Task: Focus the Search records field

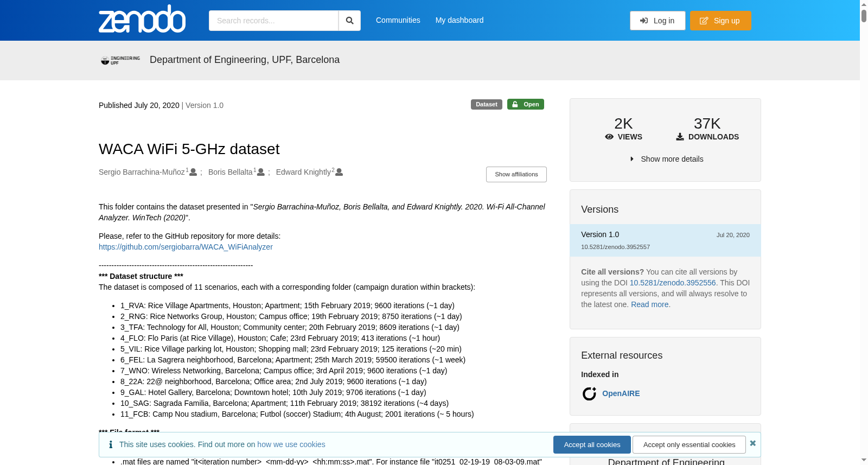Action: point(273,21)
